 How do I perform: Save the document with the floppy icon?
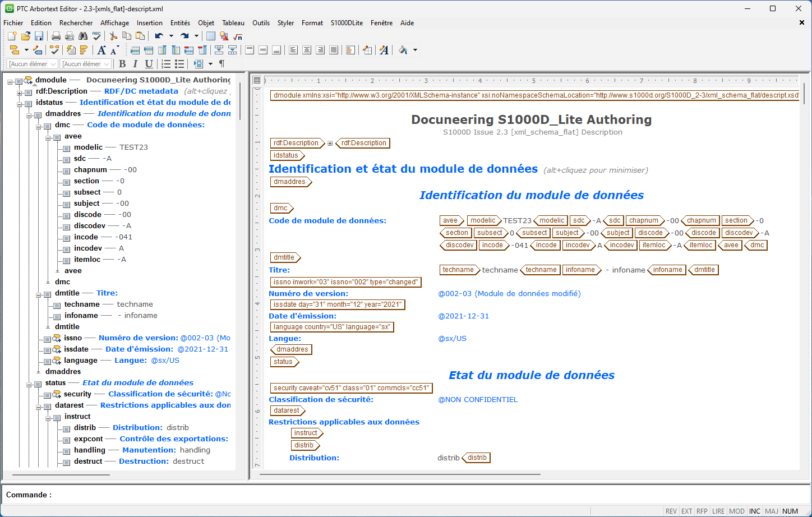click(x=39, y=36)
